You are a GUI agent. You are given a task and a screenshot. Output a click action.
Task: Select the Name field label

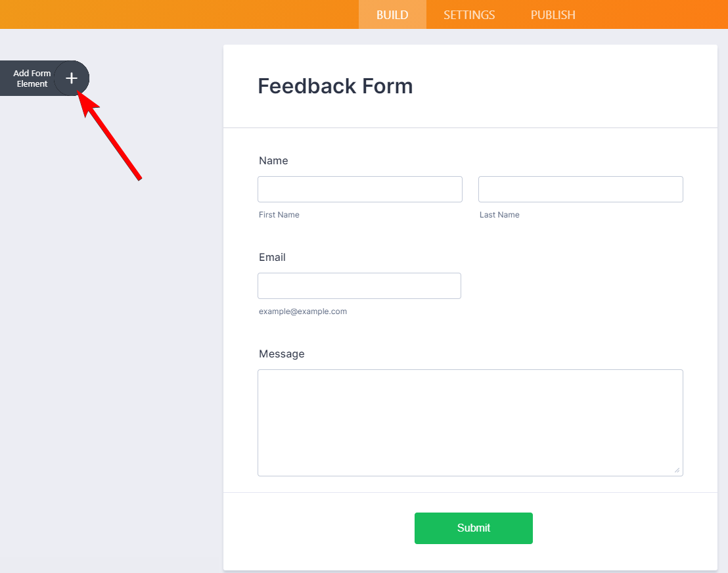(273, 161)
